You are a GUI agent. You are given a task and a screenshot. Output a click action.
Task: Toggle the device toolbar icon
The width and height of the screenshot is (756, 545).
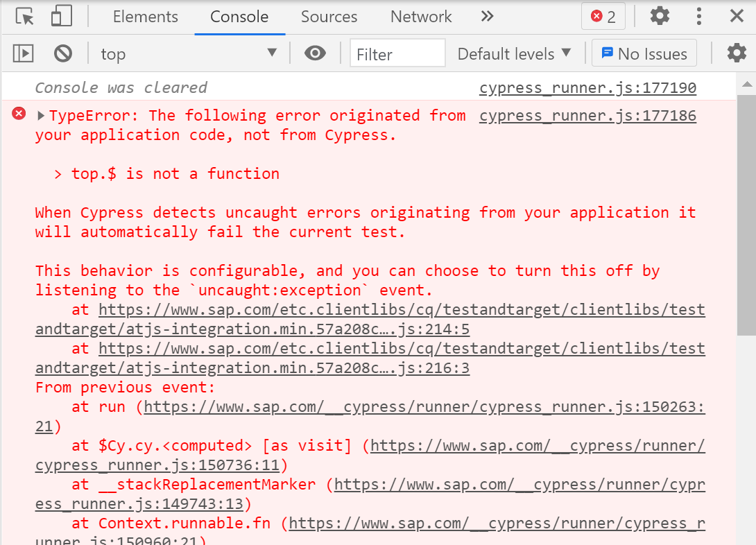pyautogui.click(x=61, y=17)
